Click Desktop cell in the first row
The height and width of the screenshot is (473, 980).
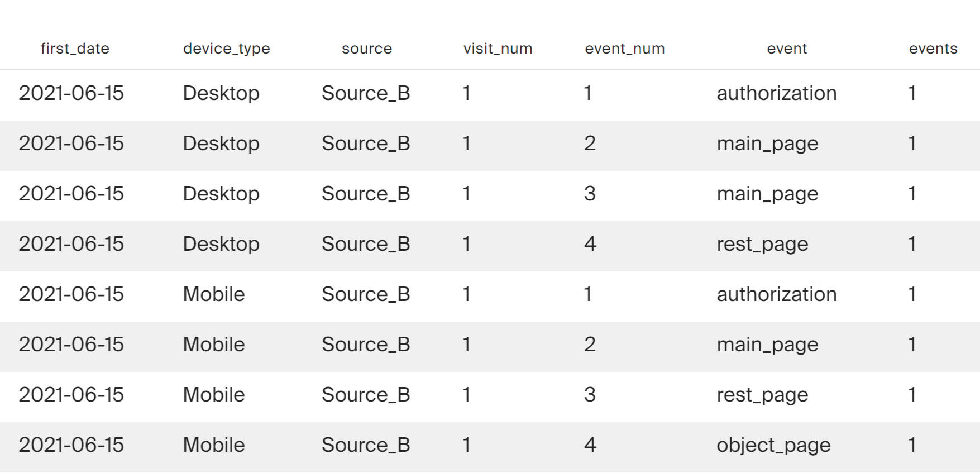click(x=221, y=93)
